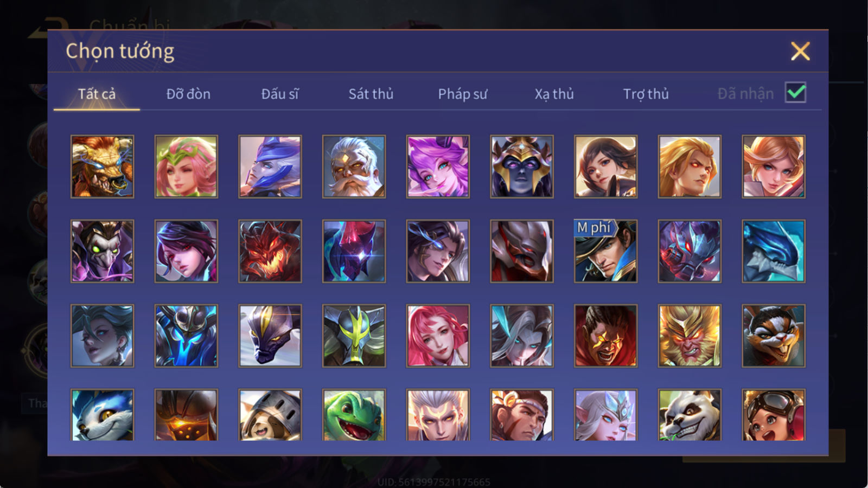868x488 pixels.
Task: Show the Sát thủ hero category
Action: (x=371, y=94)
